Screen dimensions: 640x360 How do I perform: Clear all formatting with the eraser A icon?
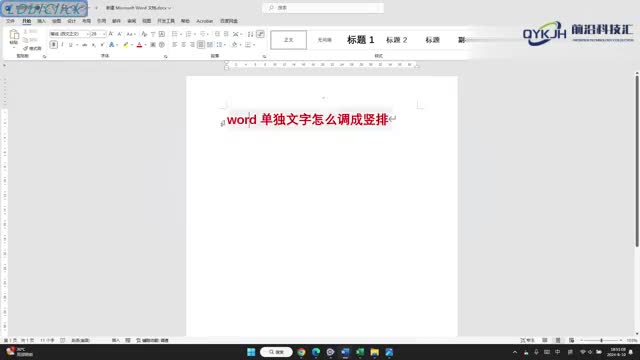pos(144,34)
